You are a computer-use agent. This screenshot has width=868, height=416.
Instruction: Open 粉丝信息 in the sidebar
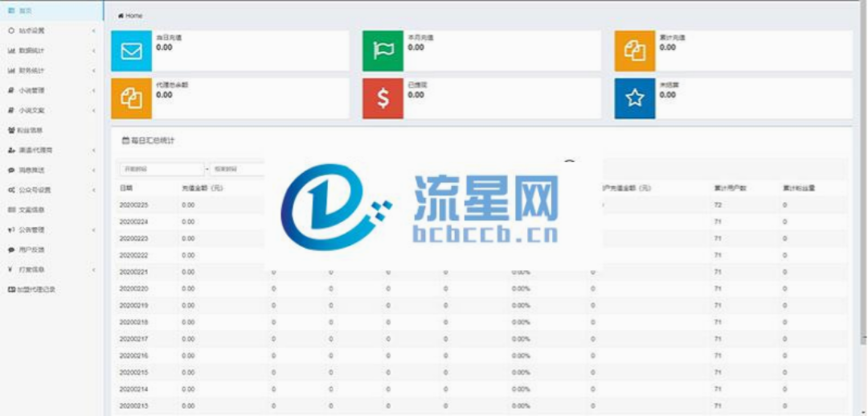[x=30, y=130]
